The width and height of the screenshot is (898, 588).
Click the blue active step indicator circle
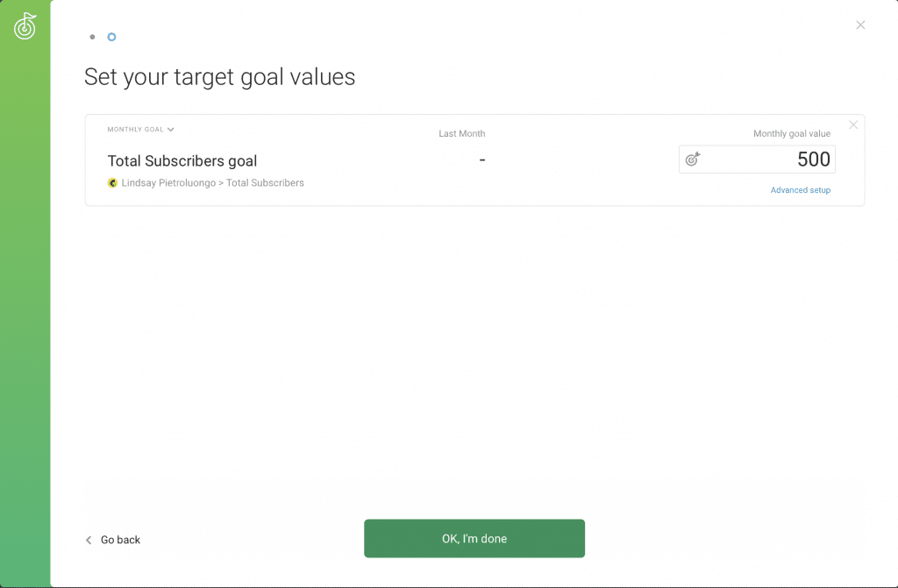(111, 37)
